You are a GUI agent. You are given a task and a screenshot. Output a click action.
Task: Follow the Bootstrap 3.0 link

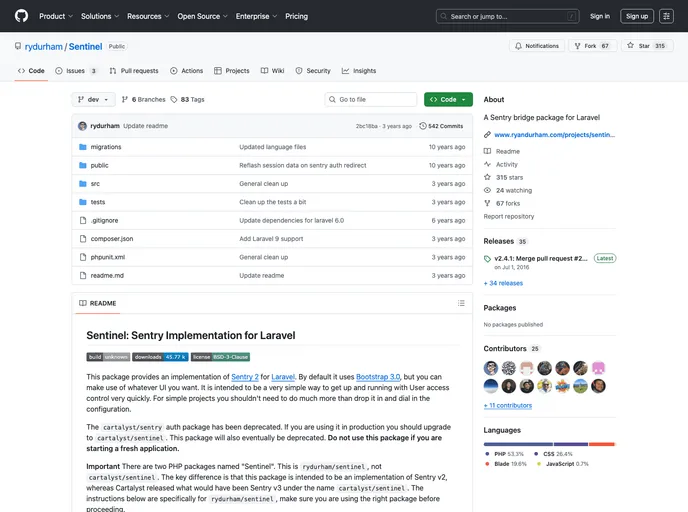tap(378, 377)
